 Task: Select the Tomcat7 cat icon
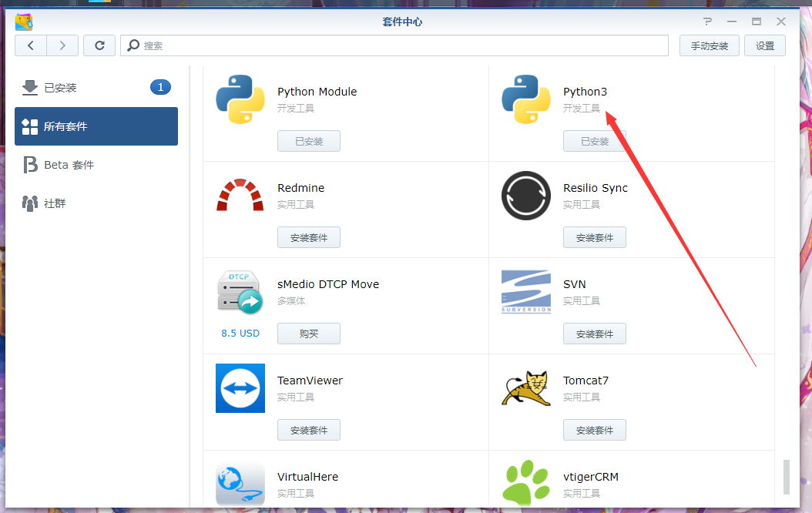point(525,388)
